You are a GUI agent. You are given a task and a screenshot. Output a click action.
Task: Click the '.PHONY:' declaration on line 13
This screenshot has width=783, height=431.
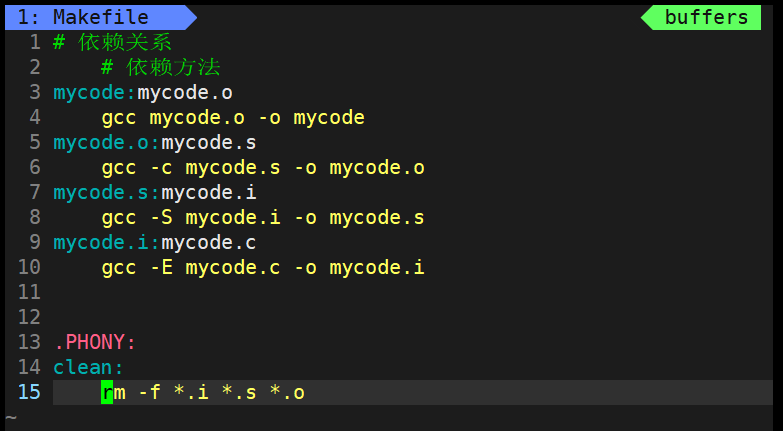[95, 343]
